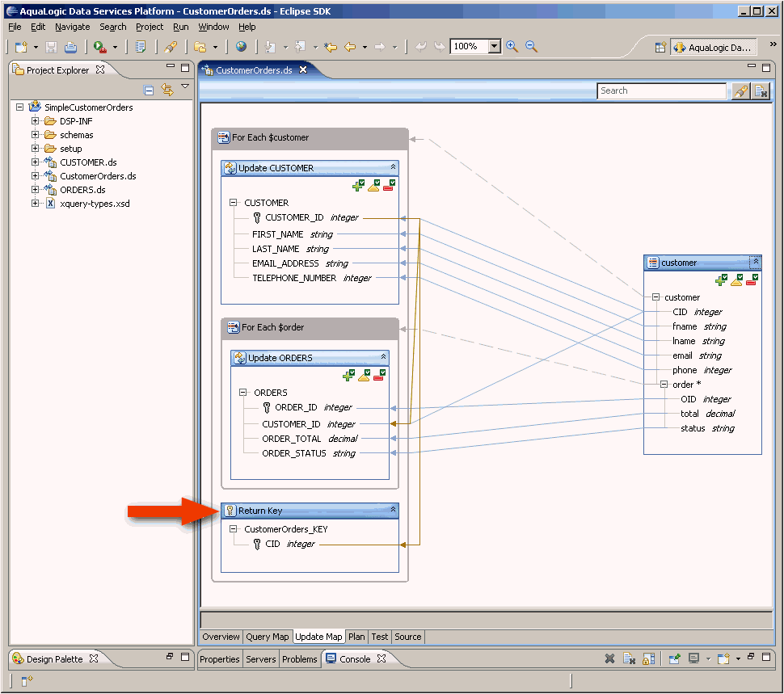Image resolution: width=784 pixels, height=694 pixels.
Task: Collapse the SimpleCustomerOrders project node
Action: [20, 107]
